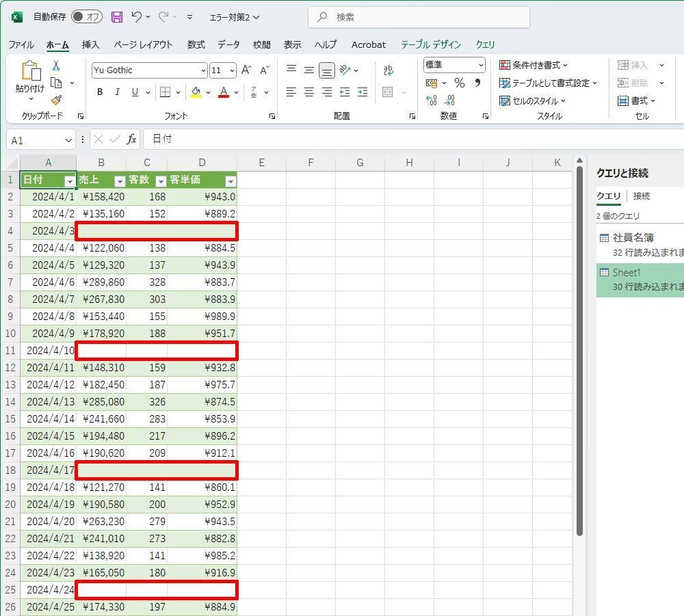
Task: Open the 客単価 column filter dropdown
Action: pyautogui.click(x=231, y=181)
